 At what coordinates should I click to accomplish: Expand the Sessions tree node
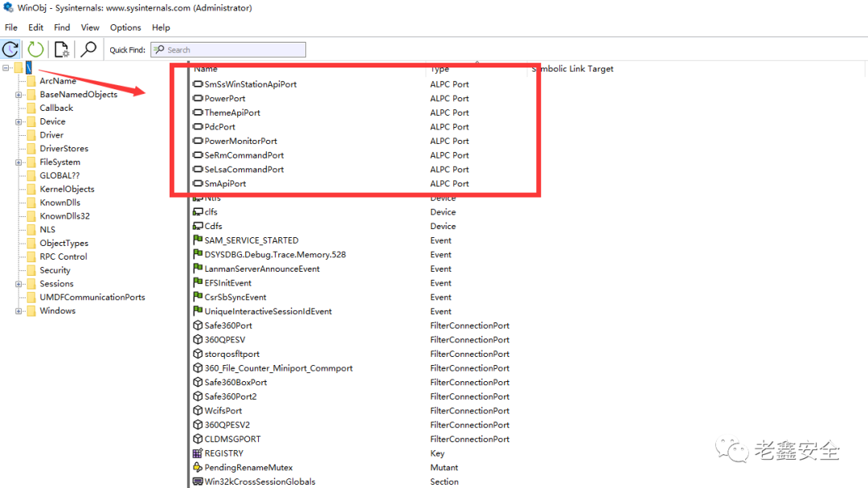coord(18,284)
